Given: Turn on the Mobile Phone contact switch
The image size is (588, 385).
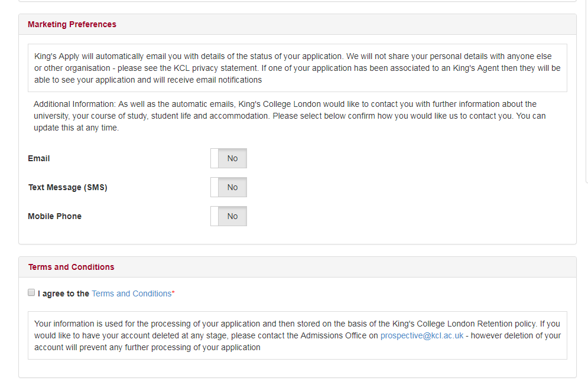Looking at the screenshot, I should [x=229, y=216].
